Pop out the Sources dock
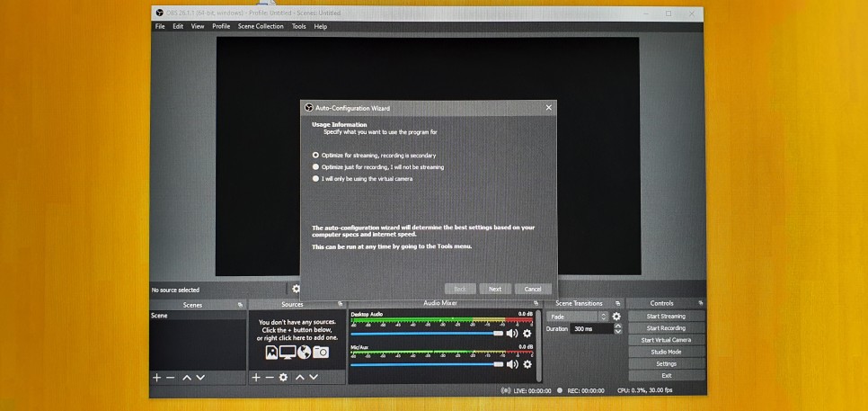This screenshot has height=411, width=868. pyautogui.click(x=340, y=304)
